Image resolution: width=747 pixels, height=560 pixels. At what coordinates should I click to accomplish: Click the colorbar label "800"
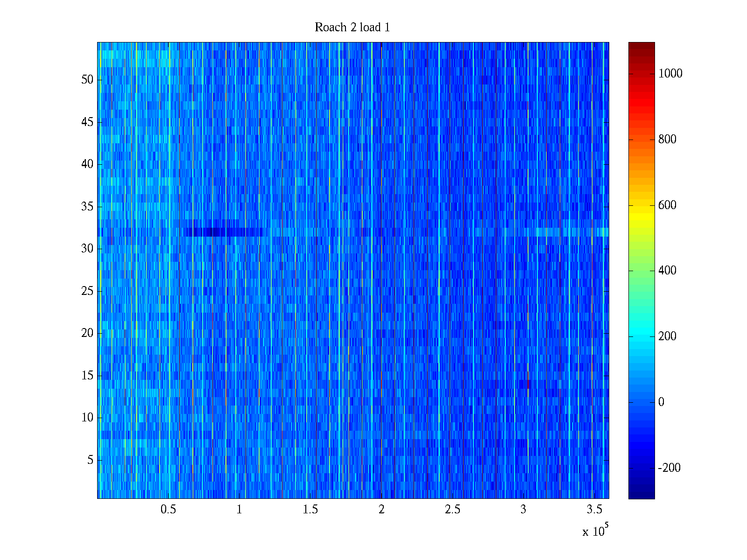(667, 140)
